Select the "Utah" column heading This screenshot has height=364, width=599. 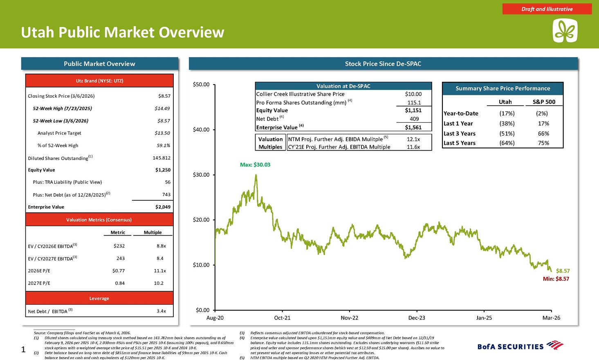[505, 102]
